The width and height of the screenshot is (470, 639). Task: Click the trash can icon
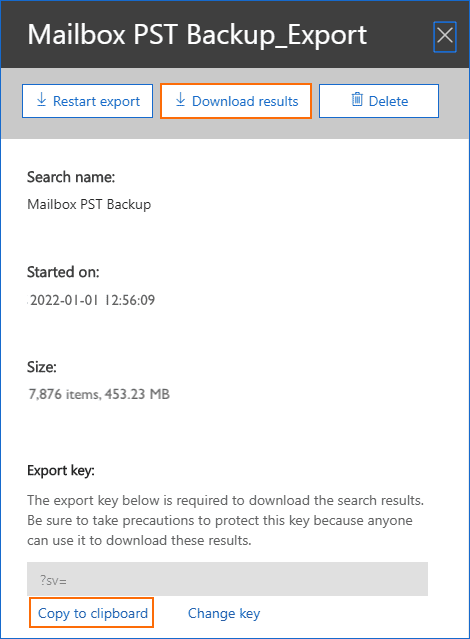tap(357, 99)
